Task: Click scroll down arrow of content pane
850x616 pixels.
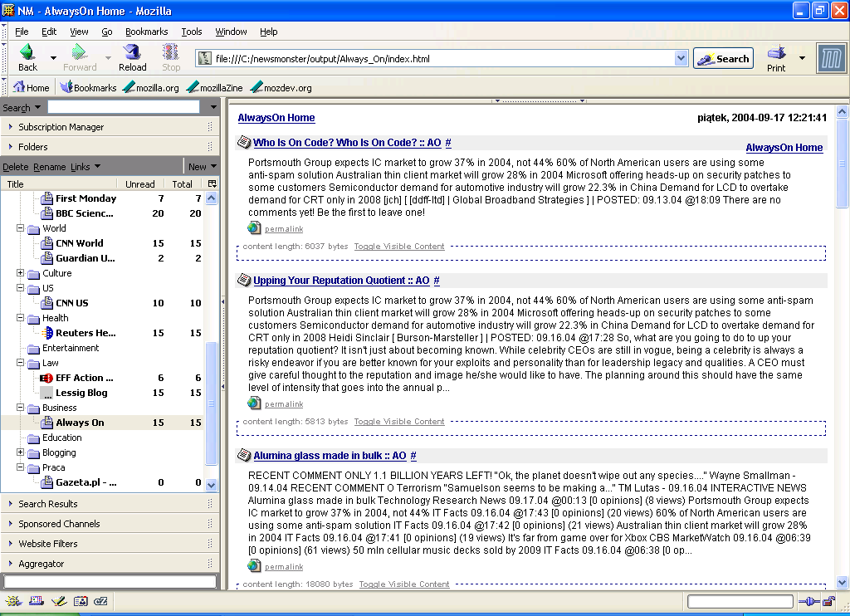Action: pyautogui.click(x=842, y=583)
